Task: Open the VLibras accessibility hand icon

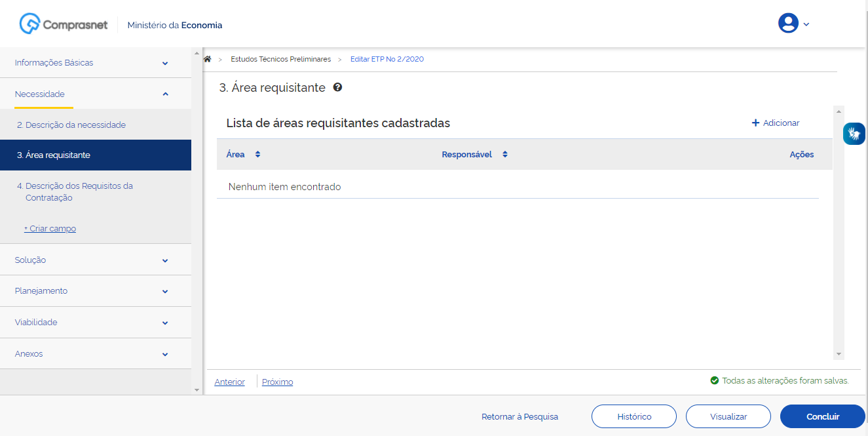Action: pyautogui.click(x=854, y=134)
